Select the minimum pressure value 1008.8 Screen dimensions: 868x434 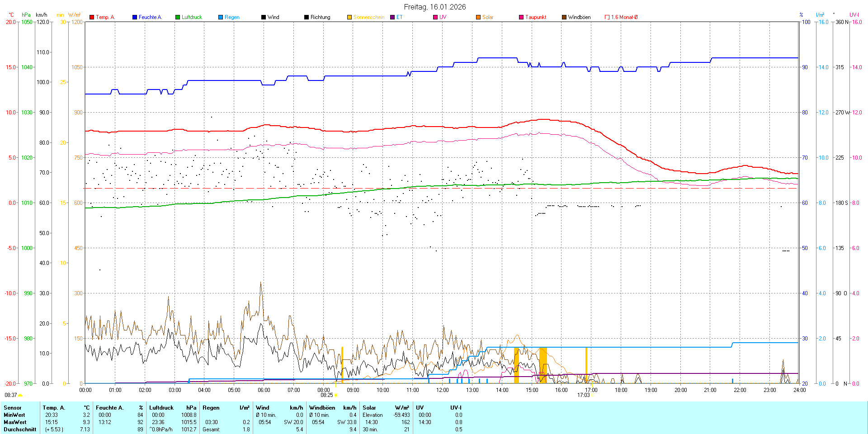pyautogui.click(x=189, y=415)
